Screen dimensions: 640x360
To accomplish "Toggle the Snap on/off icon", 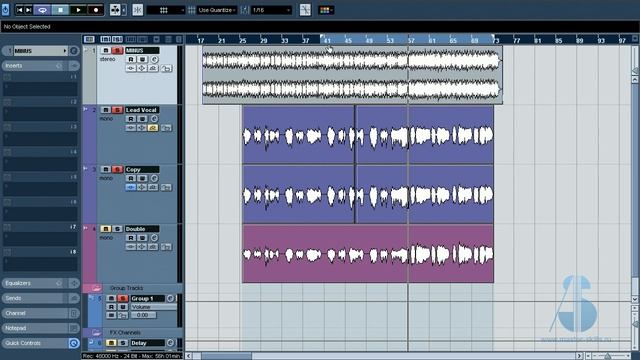I will pyautogui.click(x=138, y=10).
